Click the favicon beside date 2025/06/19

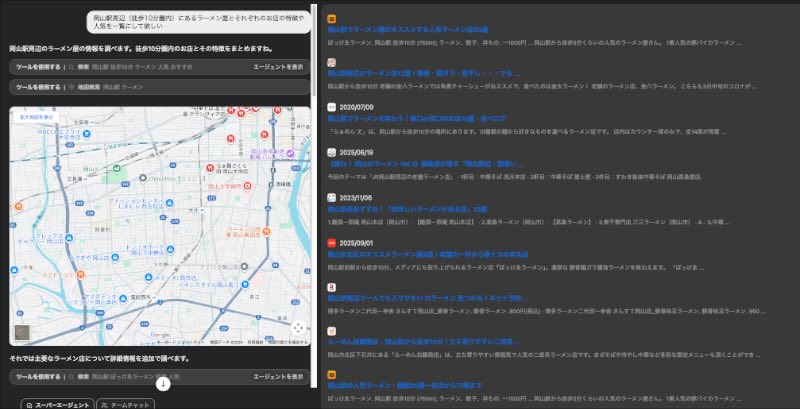pyautogui.click(x=332, y=152)
